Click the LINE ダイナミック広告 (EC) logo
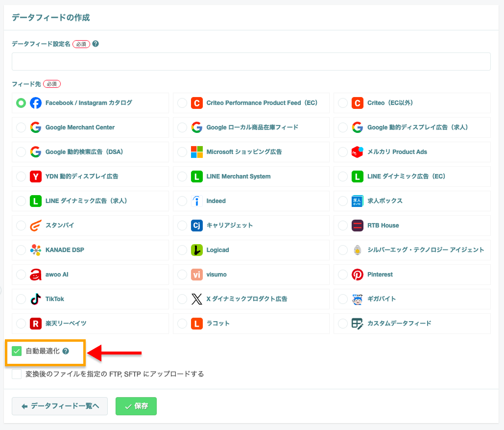 (358, 177)
